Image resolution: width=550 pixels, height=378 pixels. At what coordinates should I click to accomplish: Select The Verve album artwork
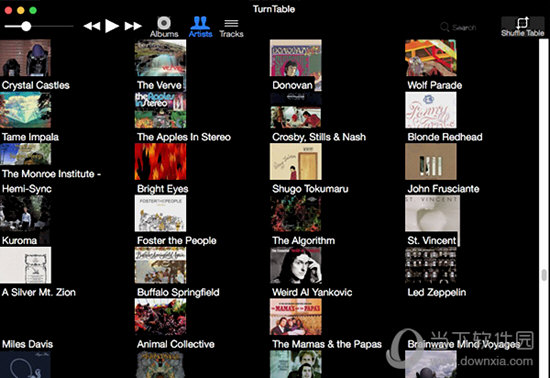(160, 58)
